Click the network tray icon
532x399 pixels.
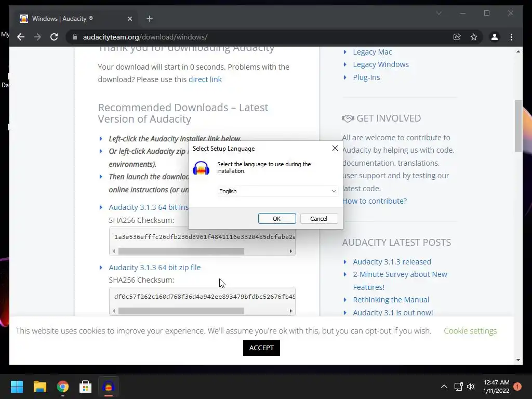(x=458, y=387)
